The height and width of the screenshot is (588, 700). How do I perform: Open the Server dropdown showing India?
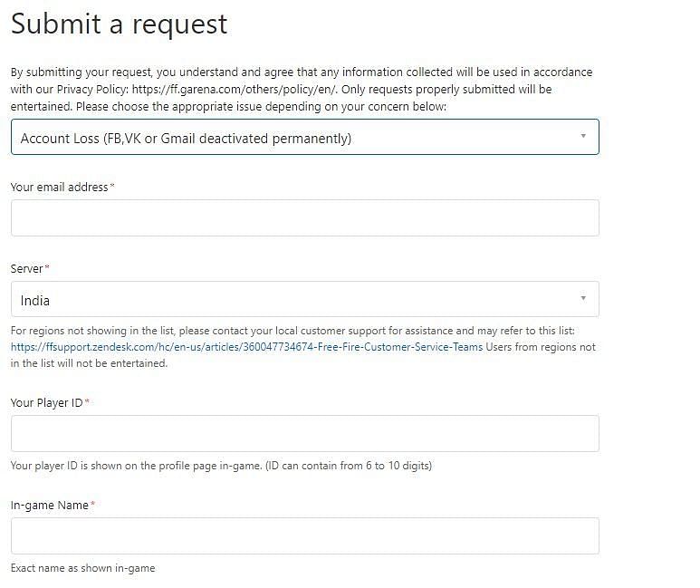(290, 300)
